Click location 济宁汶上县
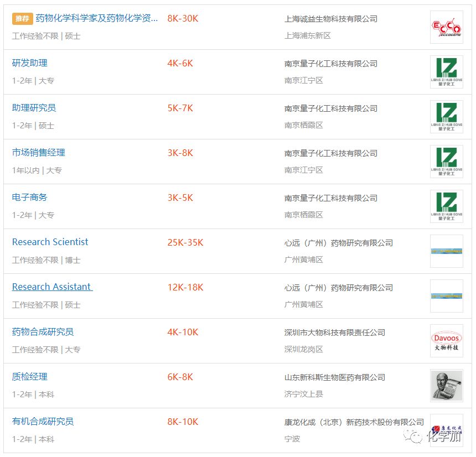This screenshot has width=476, height=457. pos(303,394)
